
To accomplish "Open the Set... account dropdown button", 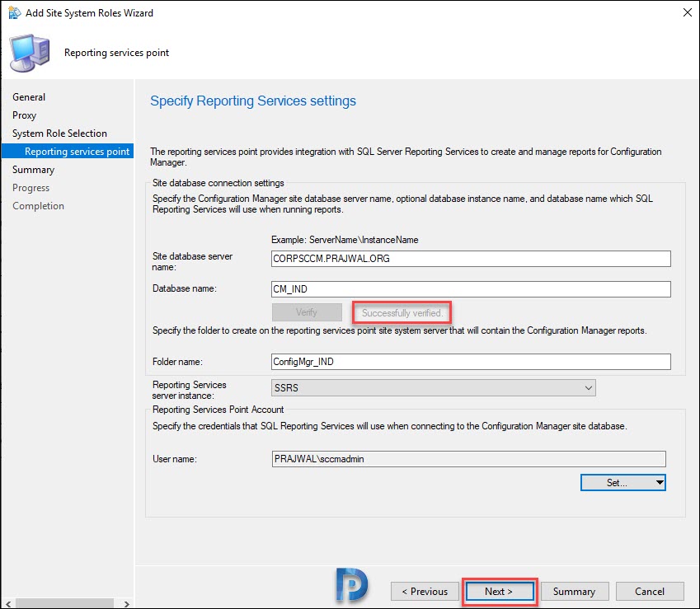I will (x=622, y=483).
